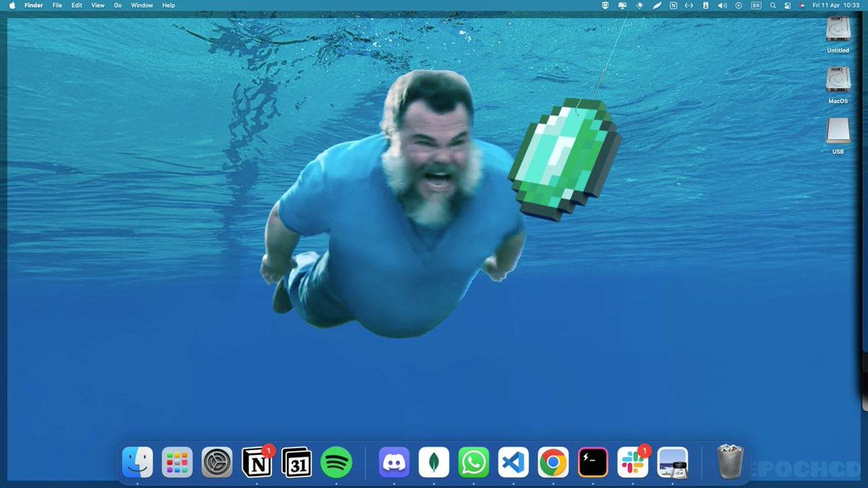This screenshot has height=488, width=868.
Task: Select the Untitled drive on desktop
Action: tap(838, 35)
